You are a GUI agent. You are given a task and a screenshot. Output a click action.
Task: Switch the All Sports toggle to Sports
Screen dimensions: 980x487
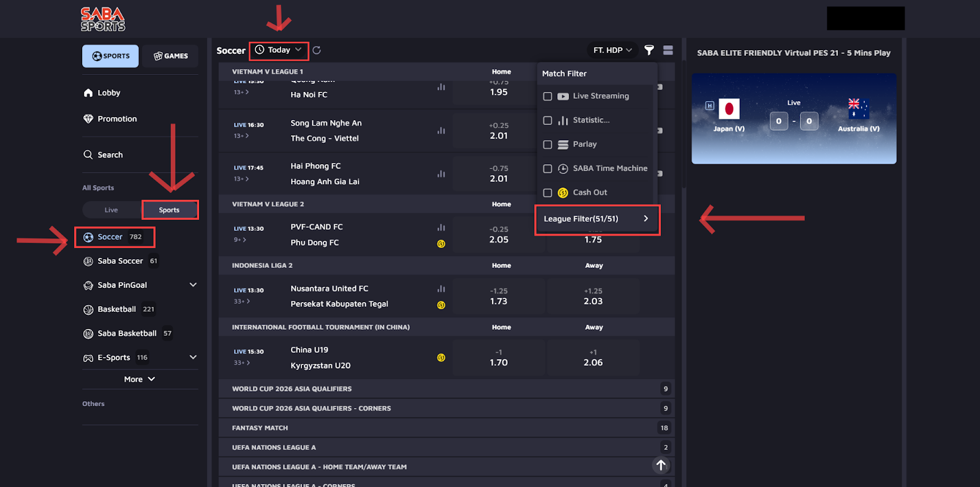click(170, 210)
